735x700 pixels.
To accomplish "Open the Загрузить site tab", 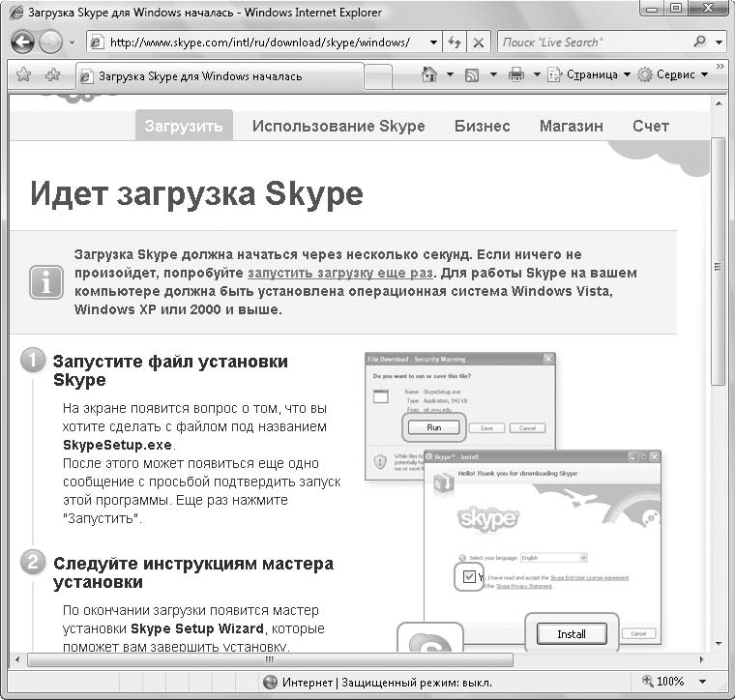I will pos(184,126).
